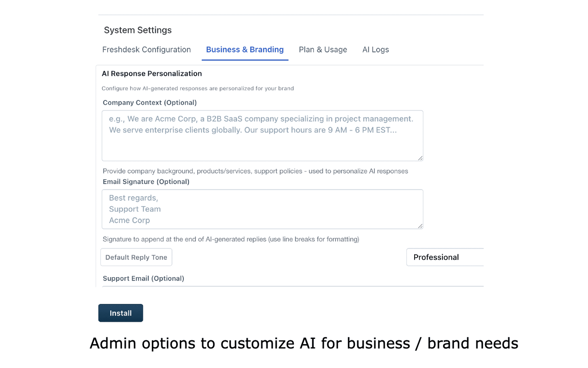588x368 pixels.
Task: Switch to the Business & Branding tab
Action: click(245, 49)
